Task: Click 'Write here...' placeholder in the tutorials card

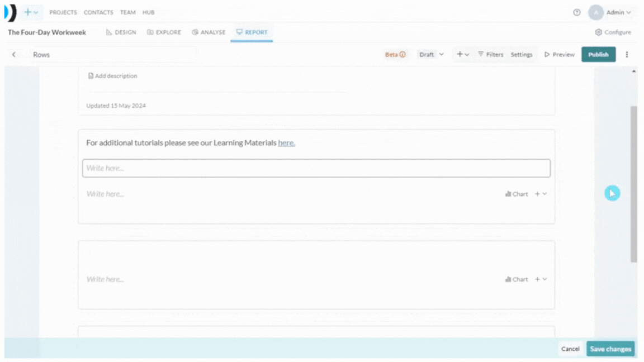Action: 105,194
